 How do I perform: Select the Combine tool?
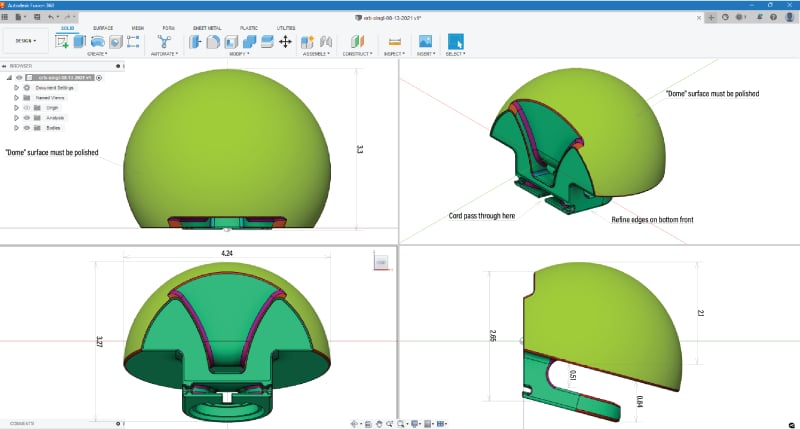(x=249, y=42)
